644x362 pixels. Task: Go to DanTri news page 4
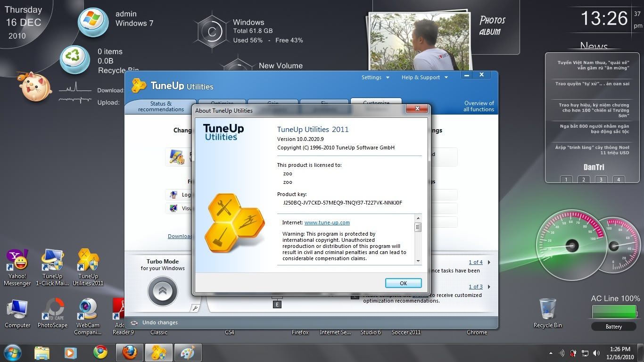619,180
